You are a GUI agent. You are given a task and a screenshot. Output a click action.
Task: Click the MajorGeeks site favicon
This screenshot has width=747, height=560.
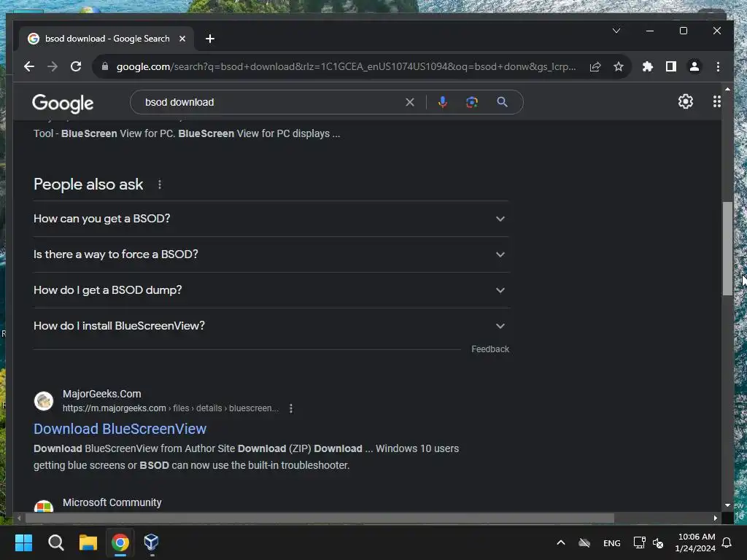click(44, 401)
